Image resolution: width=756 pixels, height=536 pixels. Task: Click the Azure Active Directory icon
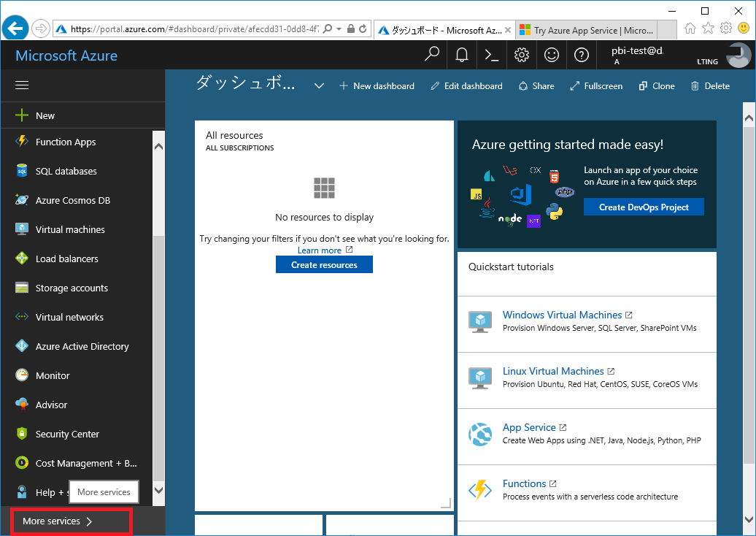tap(22, 346)
